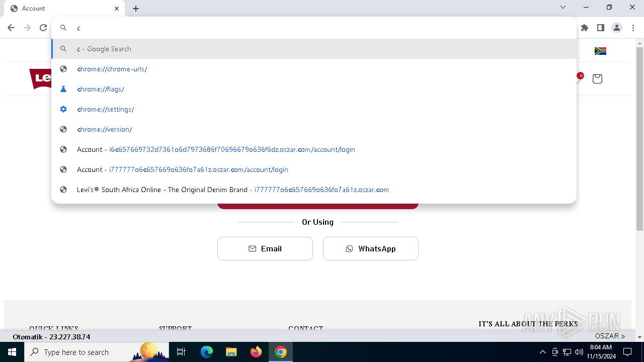Click 'IT'S ALL ABOUT THE PERKS' heading
Image resolution: width=644 pixels, height=362 pixels.
point(528,324)
